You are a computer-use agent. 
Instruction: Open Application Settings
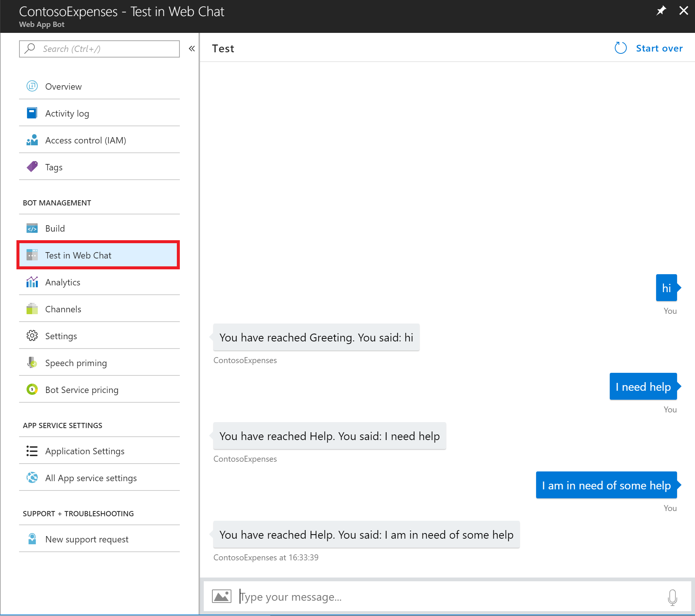(x=99, y=451)
